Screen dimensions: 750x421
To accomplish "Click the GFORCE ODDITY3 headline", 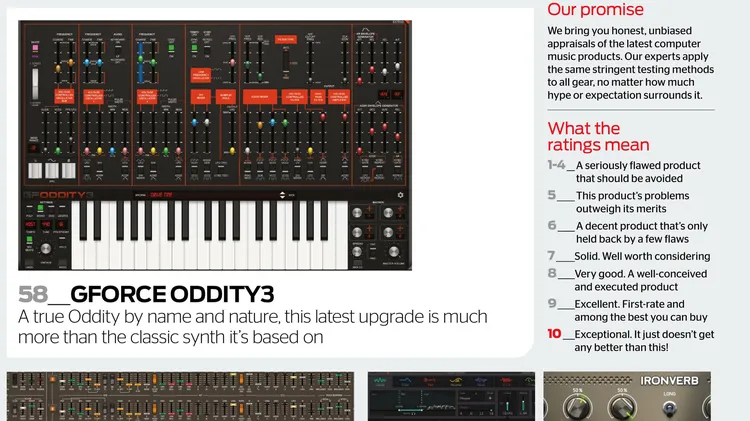I will (x=172, y=294).
